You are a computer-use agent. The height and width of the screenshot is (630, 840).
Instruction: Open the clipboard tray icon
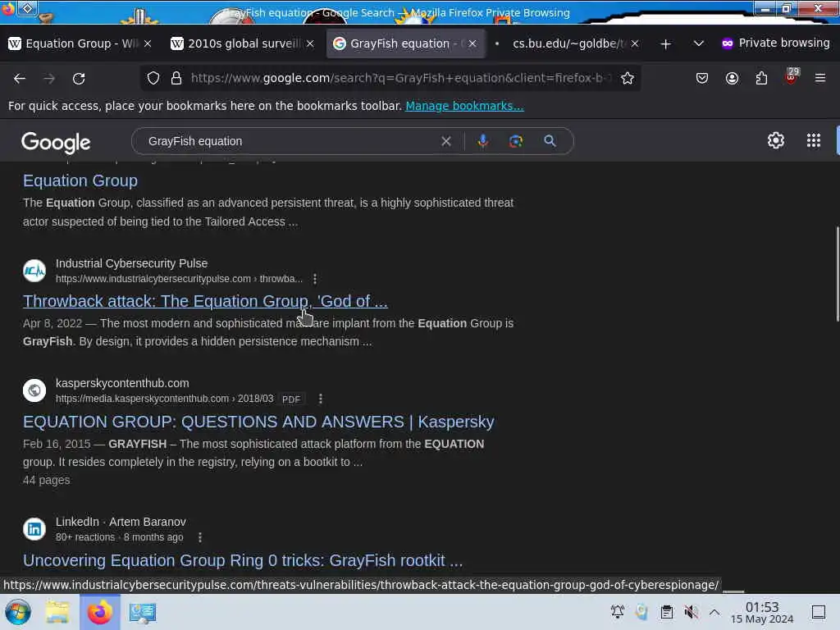coord(666,612)
